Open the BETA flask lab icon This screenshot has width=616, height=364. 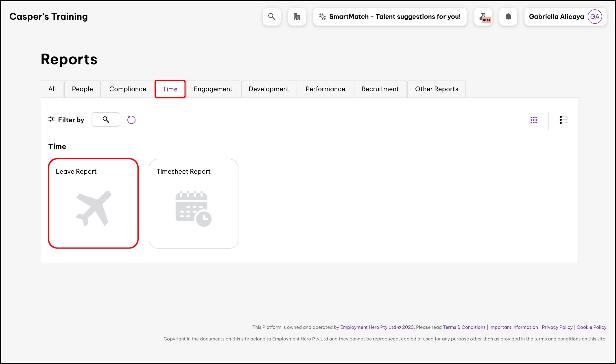click(x=483, y=16)
